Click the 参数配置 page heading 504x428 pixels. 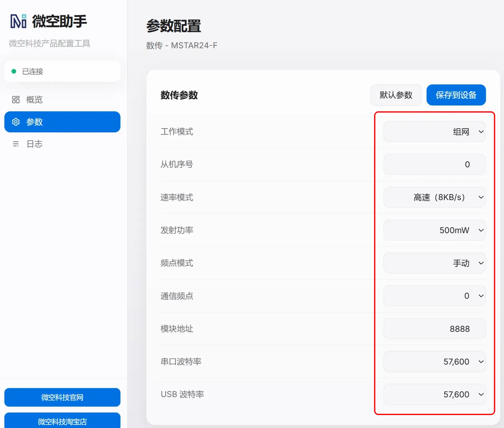pyautogui.click(x=174, y=26)
